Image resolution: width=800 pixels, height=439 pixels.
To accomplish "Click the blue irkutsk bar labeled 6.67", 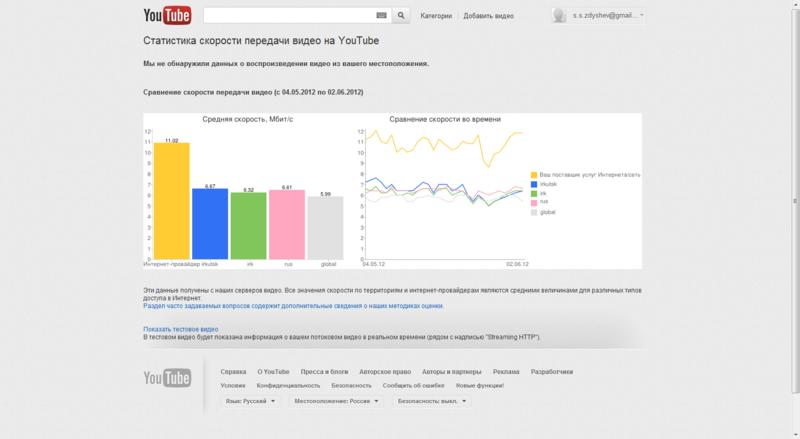I will 210,224.
